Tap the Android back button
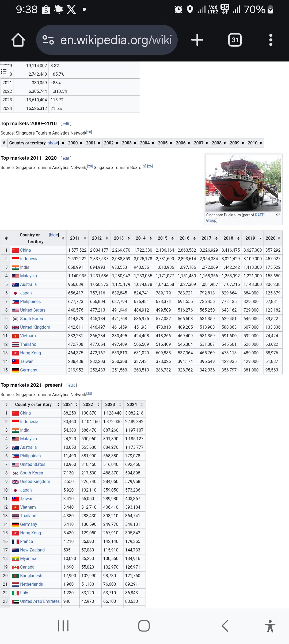This screenshot has width=289, height=644. [225, 626]
